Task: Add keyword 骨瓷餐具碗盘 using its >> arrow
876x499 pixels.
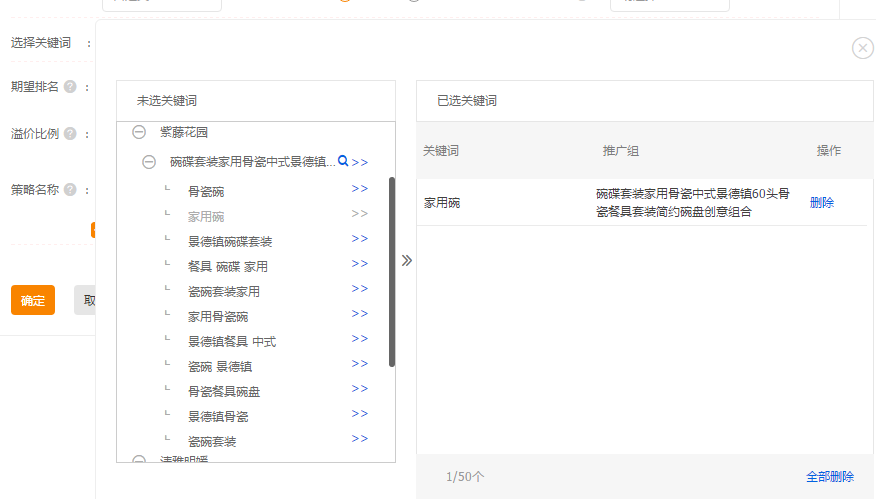Action: [359, 389]
